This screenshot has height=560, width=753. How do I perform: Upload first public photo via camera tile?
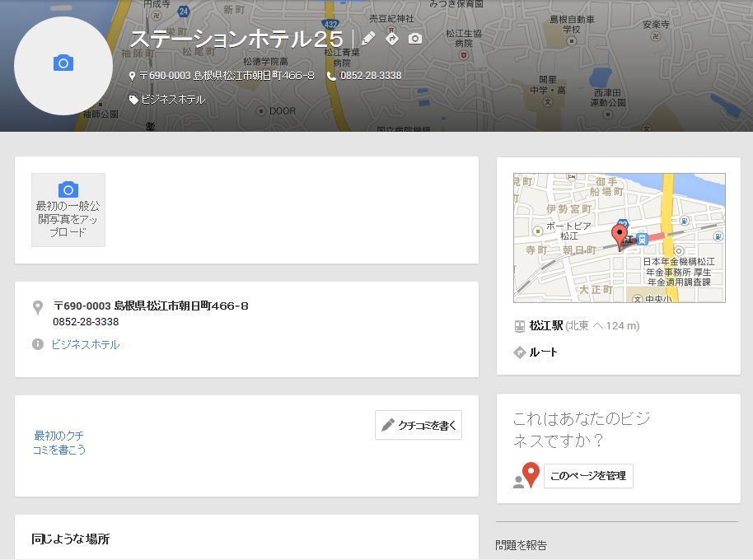(x=68, y=210)
